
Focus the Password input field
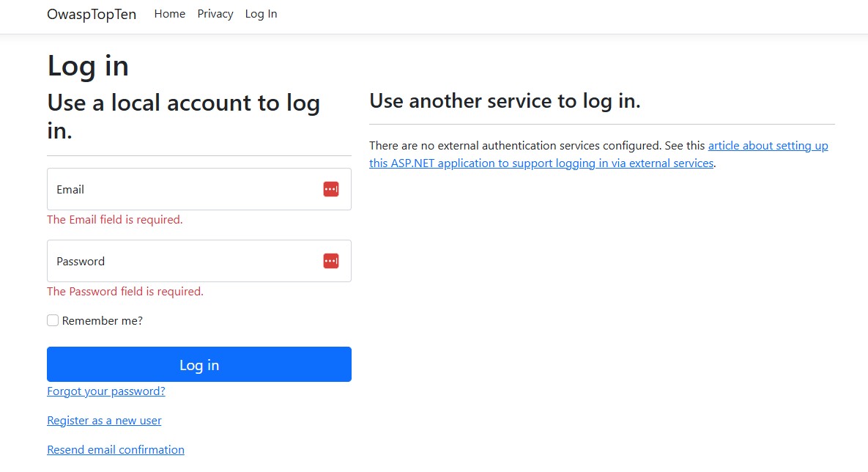coord(183,261)
